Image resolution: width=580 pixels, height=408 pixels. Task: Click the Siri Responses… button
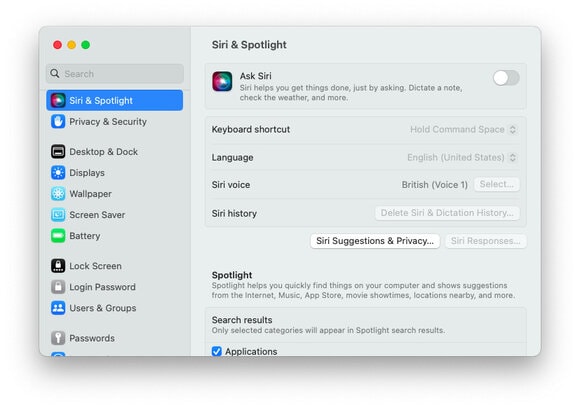[x=485, y=241]
